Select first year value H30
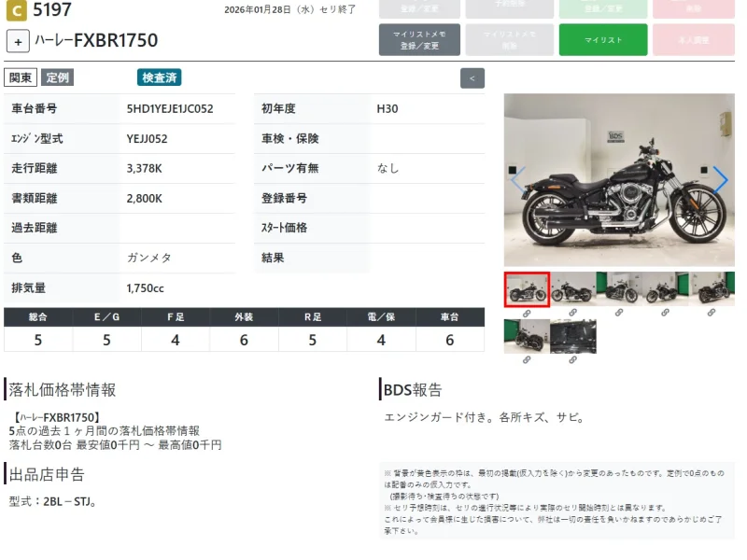This screenshot has width=747, height=560. [388, 109]
